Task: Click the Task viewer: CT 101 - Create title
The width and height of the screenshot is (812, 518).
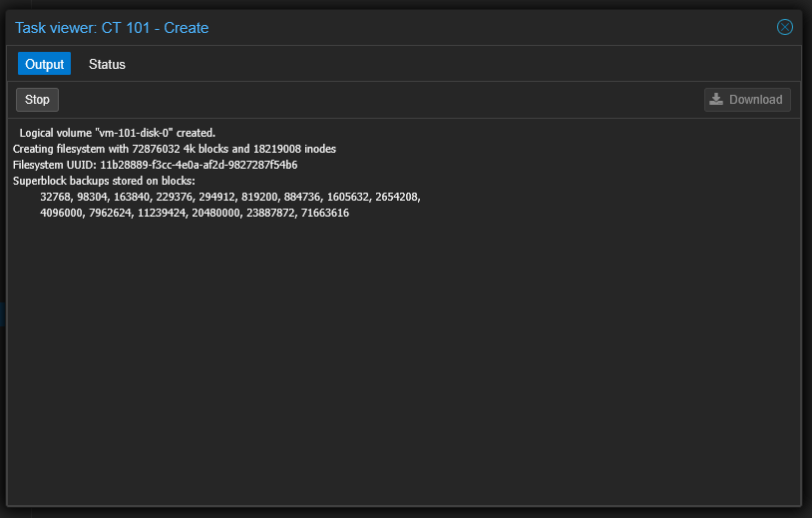Action: click(x=112, y=28)
